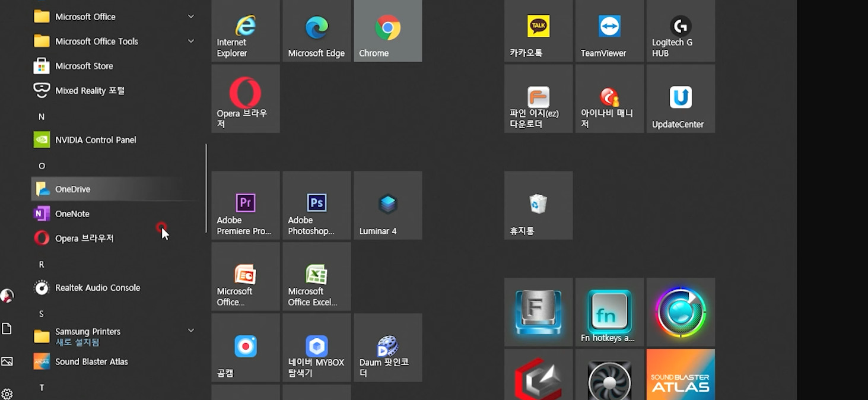Screen dimensions: 868x400
Task: Open the 휴지통 recycle bin tile
Action: (539, 205)
